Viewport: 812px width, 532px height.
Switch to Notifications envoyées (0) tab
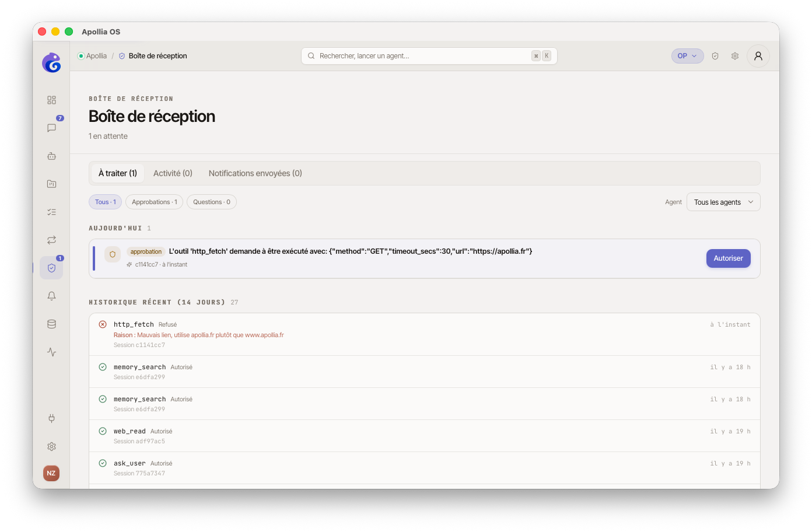(256, 173)
